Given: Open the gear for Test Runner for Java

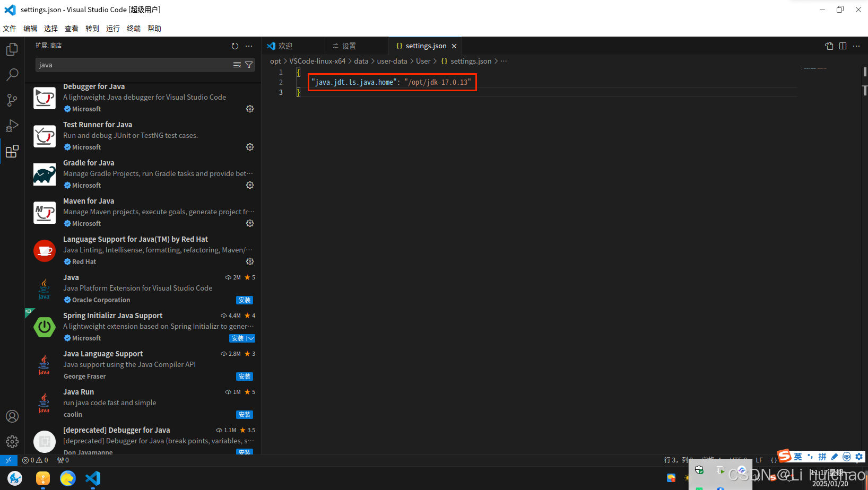Looking at the screenshot, I should coord(250,147).
